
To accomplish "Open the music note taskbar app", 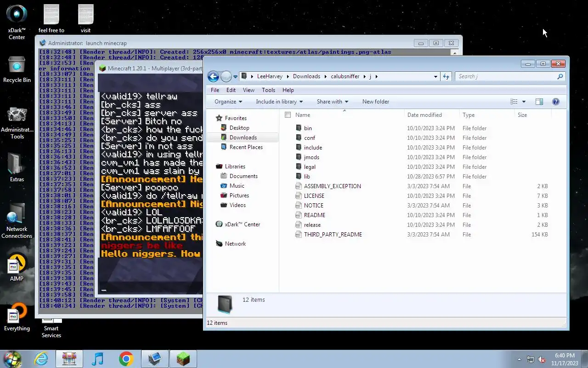I will coord(97,359).
